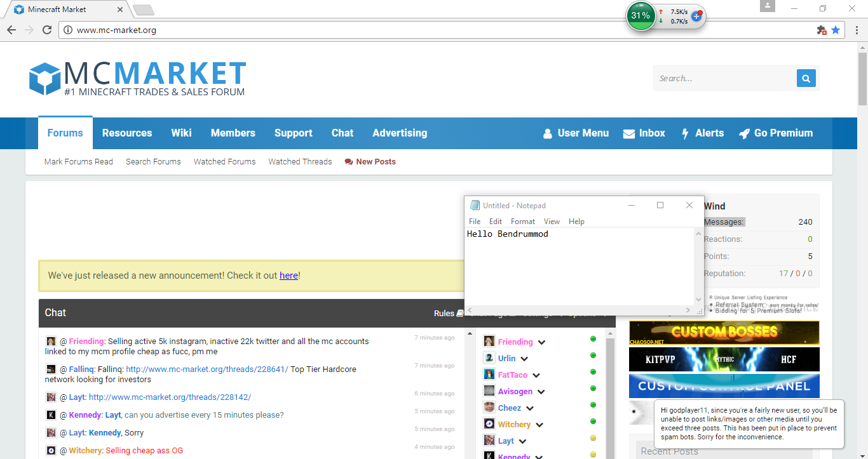Click Avisogen's avatar in online list
This screenshot has height=459, width=868.
[x=489, y=391]
